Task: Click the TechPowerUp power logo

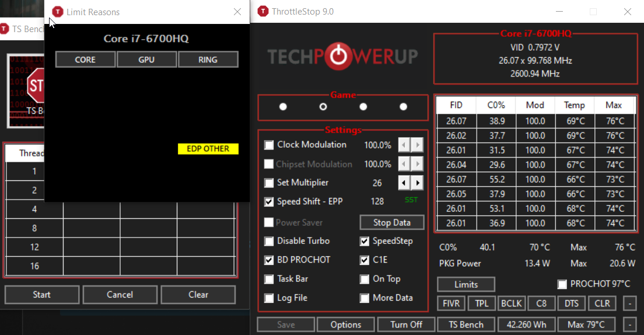Action: click(x=338, y=56)
